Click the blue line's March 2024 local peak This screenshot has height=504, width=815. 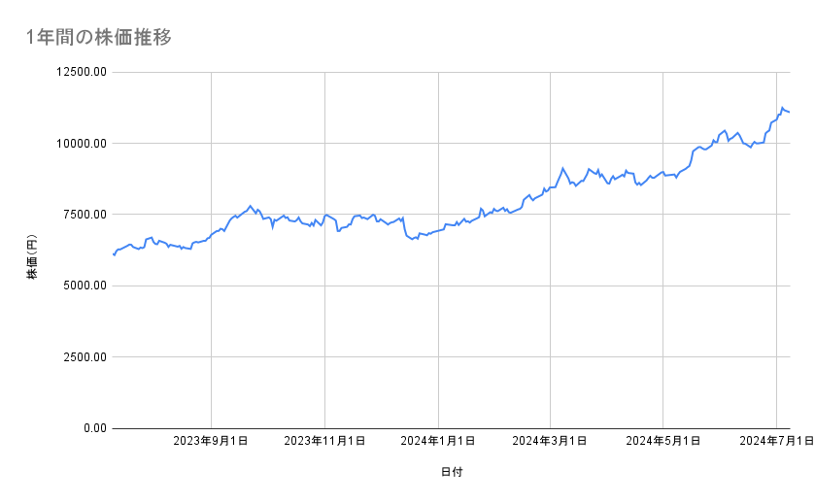562,168
